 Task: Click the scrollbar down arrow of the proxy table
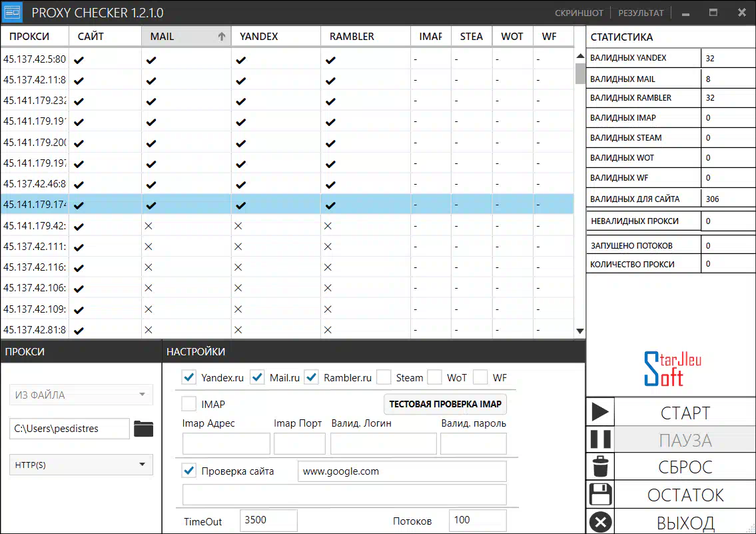point(580,331)
